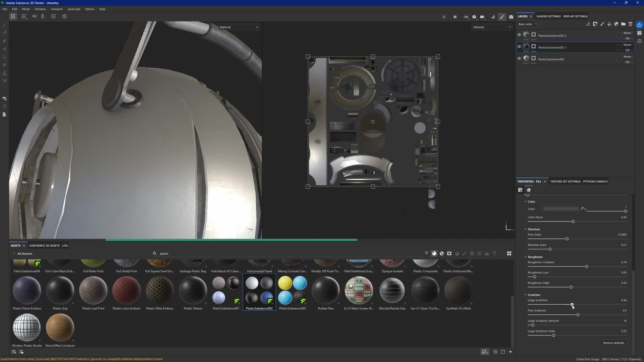Click the pause icon in the top toolbar
The image size is (644, 362).
click(x=455, y=17)
